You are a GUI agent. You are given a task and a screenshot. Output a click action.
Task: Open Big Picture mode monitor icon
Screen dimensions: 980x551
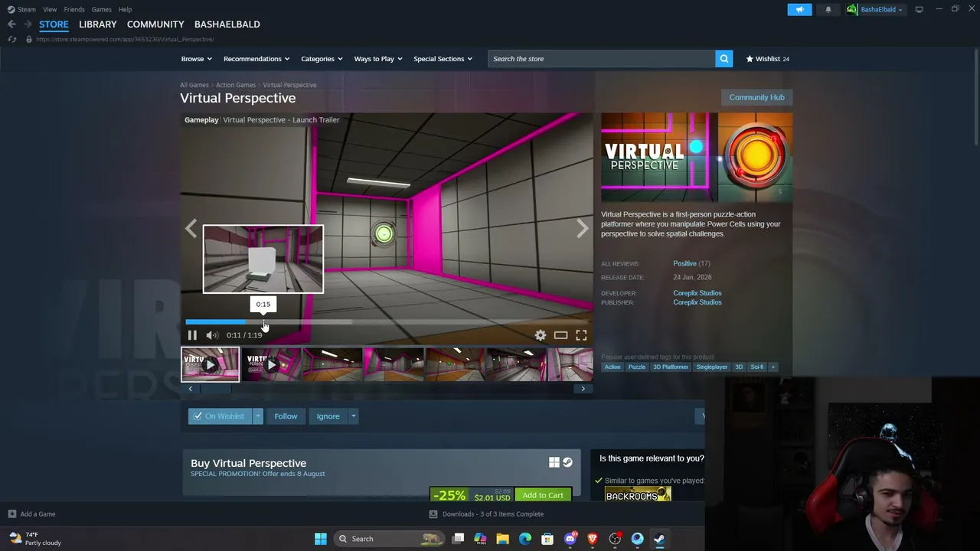pyautogui.click(x=919, y=9)
